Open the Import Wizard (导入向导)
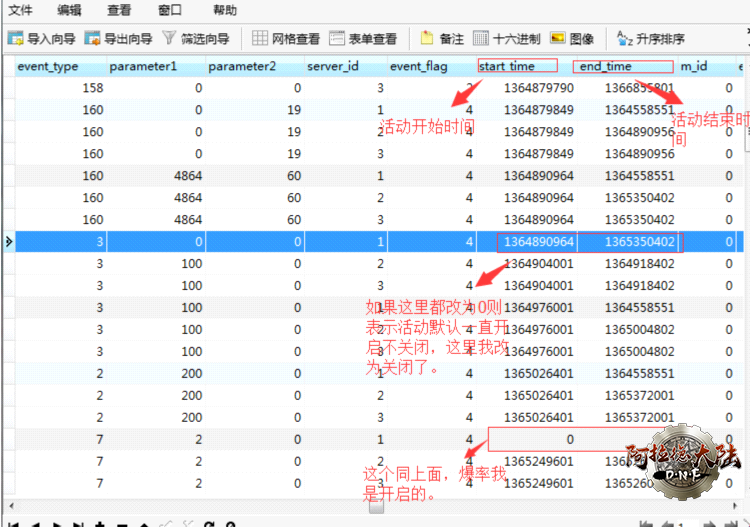750x527 pixels. tap(41, 39)
